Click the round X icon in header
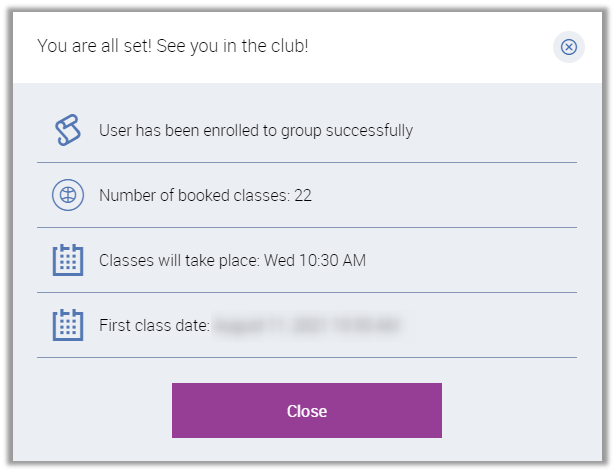This screenshot has width=615, height=473. coord(568,47)
